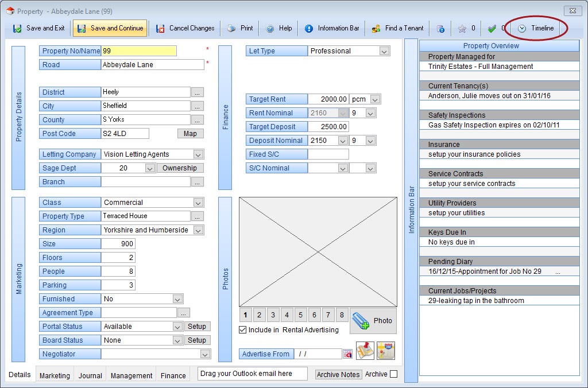Click the County browse ellipsis button
Image resolution: width=588 pixels, height=388 pixels.
pos(198,120)
